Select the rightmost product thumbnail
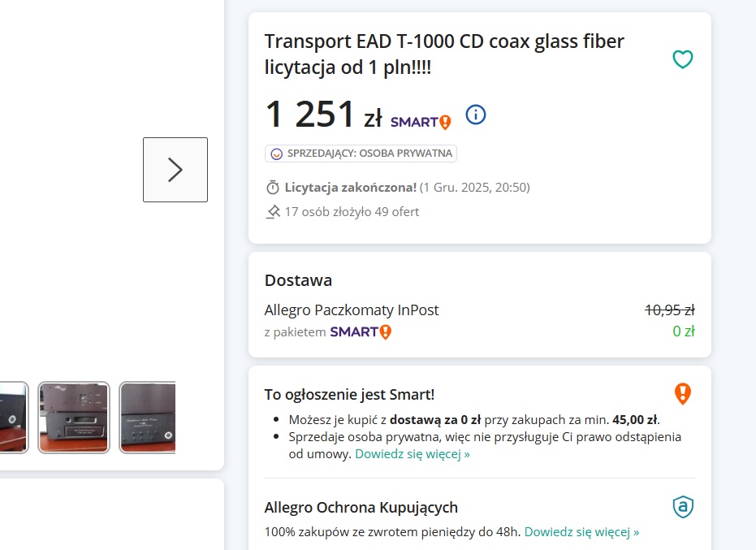 [x=148, y=417]
